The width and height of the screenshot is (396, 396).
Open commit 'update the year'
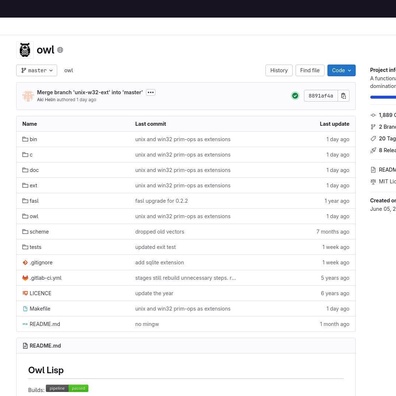coord(154,293)
